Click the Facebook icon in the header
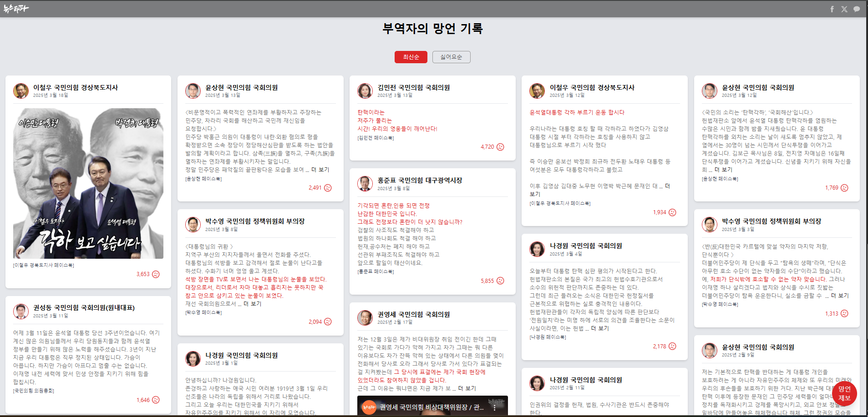The height and width of the screenshot is (417, 868). pos(832,9)
